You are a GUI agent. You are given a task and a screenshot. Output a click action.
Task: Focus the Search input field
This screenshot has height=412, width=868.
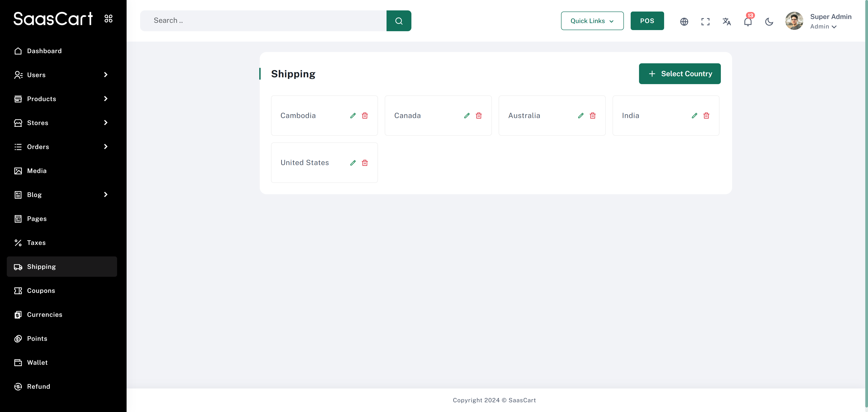[x=263, y=21]
